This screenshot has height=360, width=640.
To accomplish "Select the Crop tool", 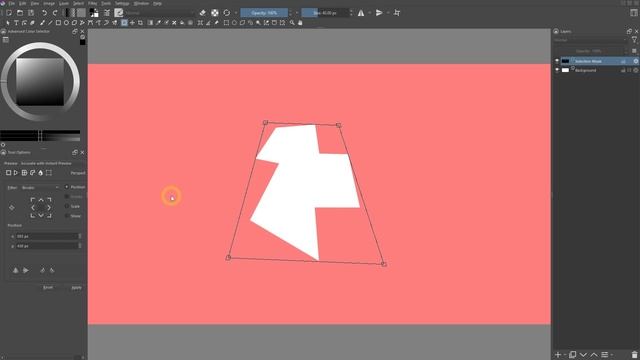I will tap(140, 23).
